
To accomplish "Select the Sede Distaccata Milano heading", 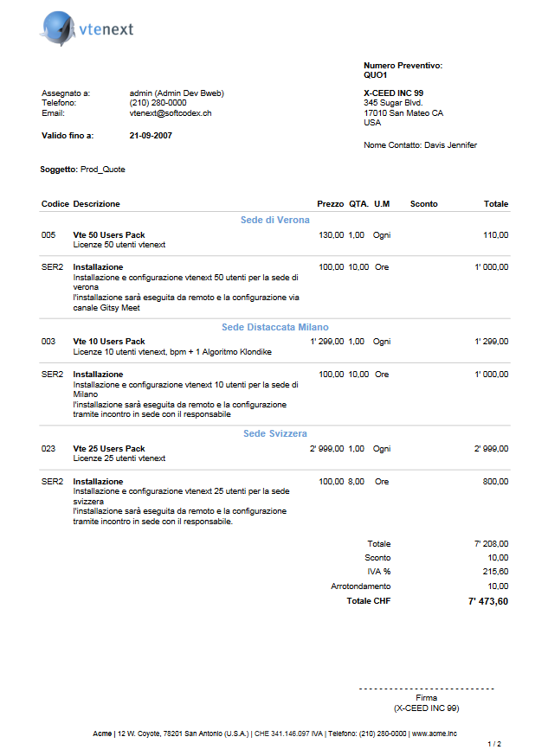I will click(x=274, y=327).
